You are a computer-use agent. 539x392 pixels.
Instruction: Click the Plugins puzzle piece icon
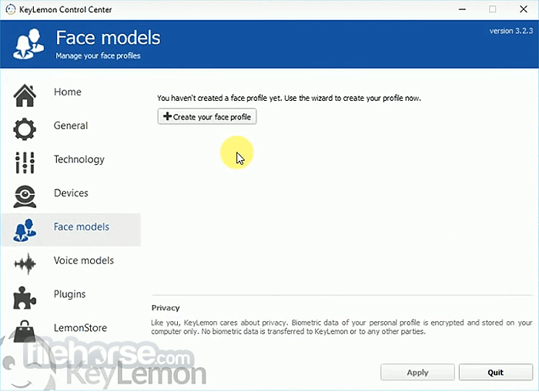click(25, 297)
